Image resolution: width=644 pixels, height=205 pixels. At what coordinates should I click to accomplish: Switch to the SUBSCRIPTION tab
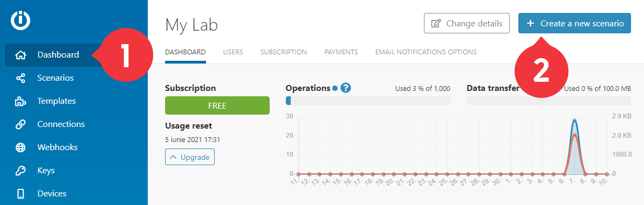(x=283, y=52)
